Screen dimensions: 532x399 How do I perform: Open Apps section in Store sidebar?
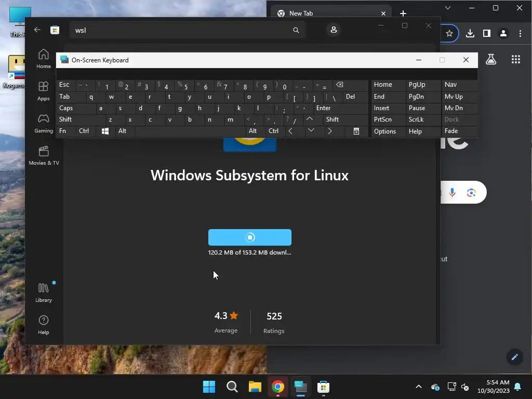[44, 91]
